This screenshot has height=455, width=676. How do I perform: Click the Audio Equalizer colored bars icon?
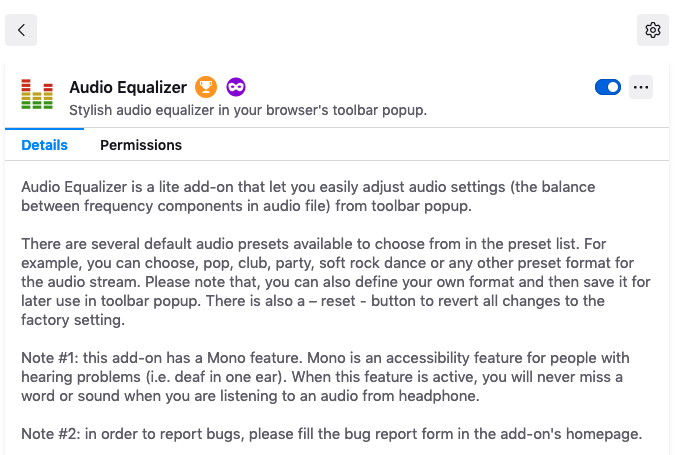[37, 96]
